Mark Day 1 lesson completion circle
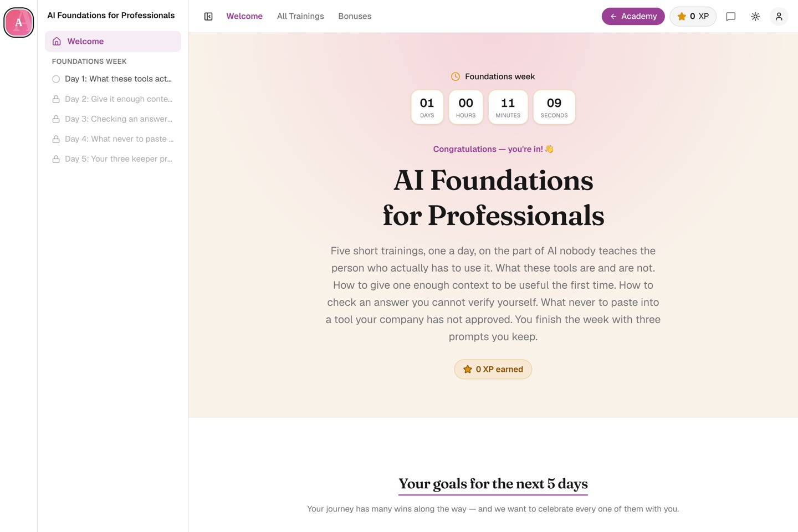This screenshot has height=532, width=798. click(x=56, y=79)
